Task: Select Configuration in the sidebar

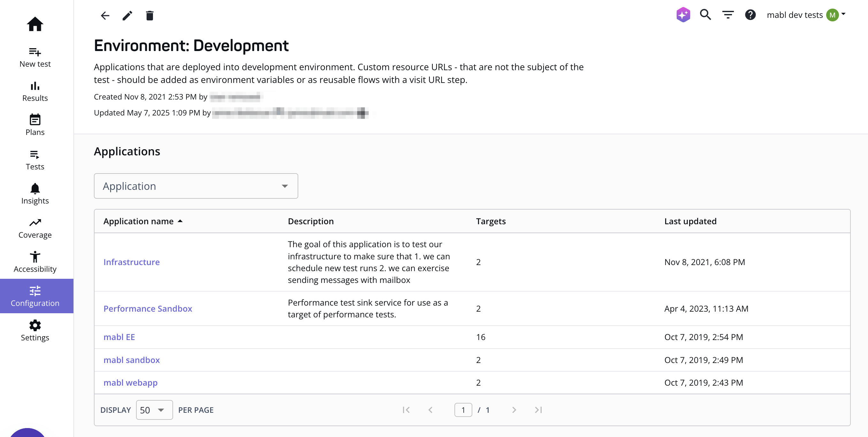Action: (x=35, y=296)
